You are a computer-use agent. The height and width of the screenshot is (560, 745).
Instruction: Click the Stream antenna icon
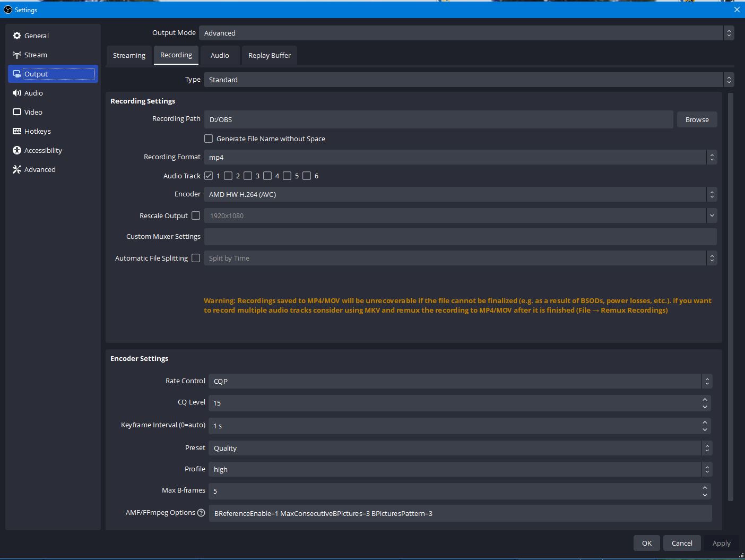point(17,55)
